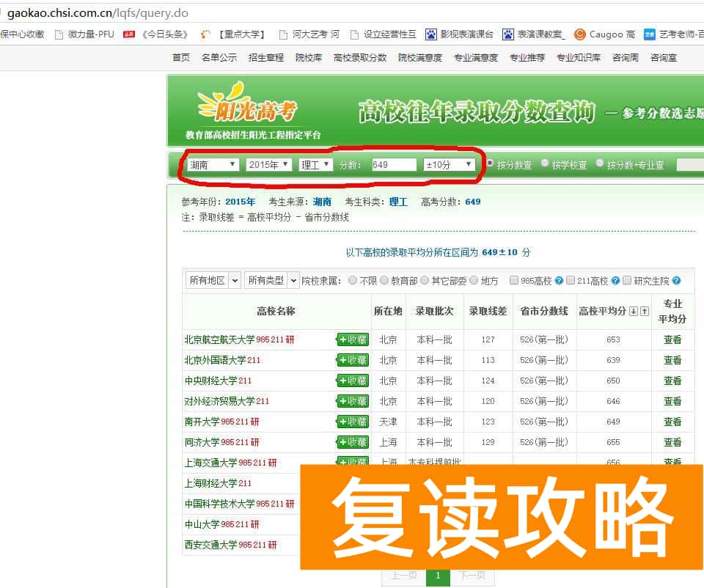
Task: Click the descending sort arrow on 高校平均分 column
Action: [634, 311]
